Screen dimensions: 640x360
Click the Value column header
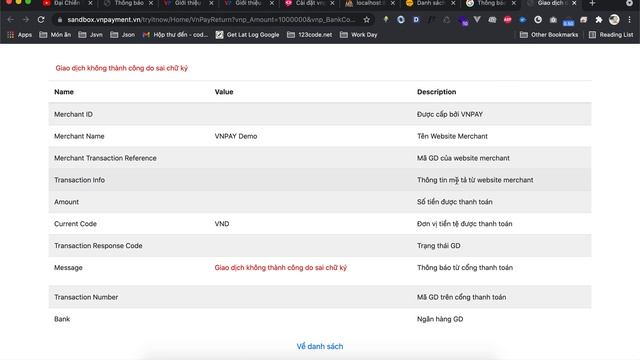click(224, 92)
